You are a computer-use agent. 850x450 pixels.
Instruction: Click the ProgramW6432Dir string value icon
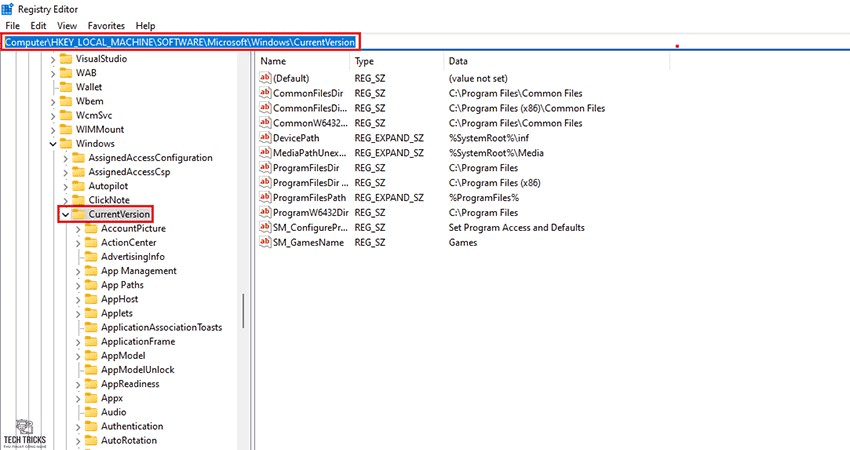pyautogui.click(x=265, y=212)
